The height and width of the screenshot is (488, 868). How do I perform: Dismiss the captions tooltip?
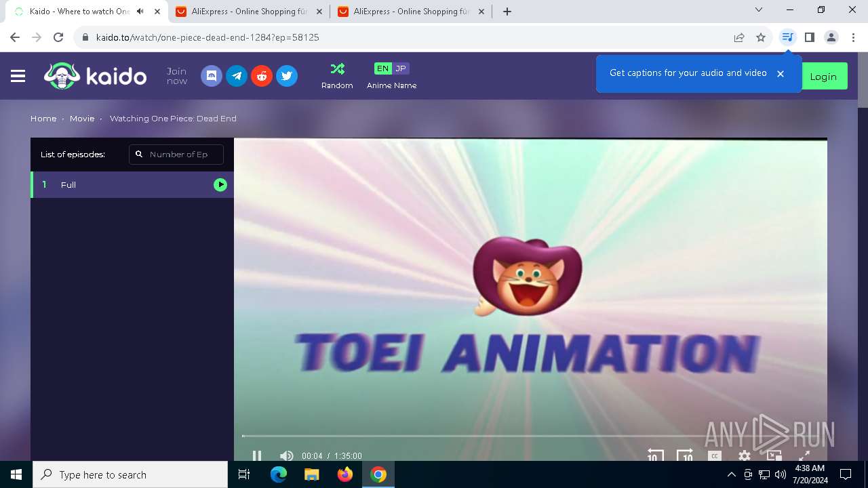pyautogui.click(x=781, y=73)
